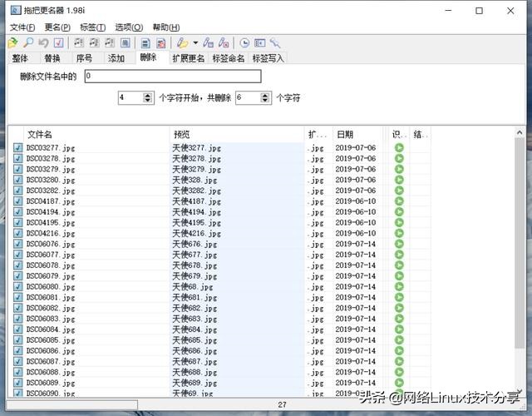
Task: Click the 识.. column header
Action: click(399, 135)
